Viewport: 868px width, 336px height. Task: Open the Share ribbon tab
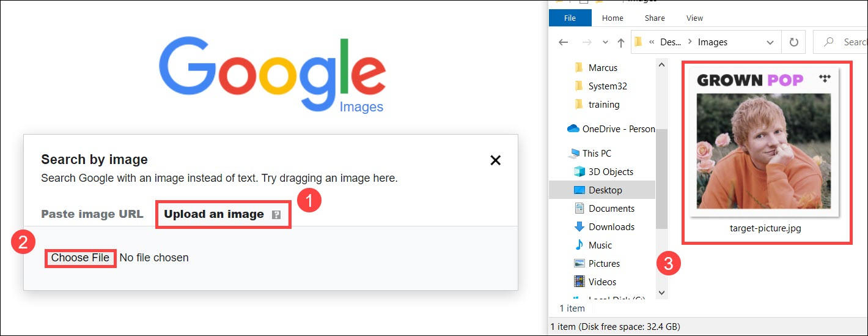pyautogui.click(x=655, y=18)
